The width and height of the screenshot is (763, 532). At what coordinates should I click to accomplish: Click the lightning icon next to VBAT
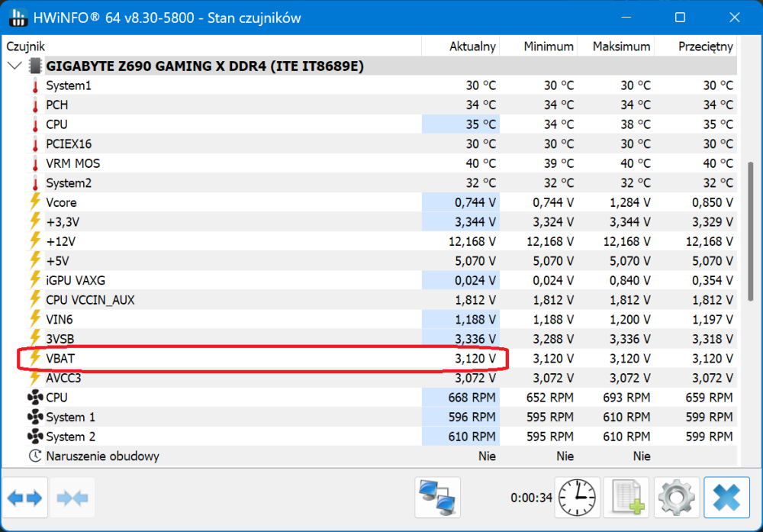[x=35, y=358]
